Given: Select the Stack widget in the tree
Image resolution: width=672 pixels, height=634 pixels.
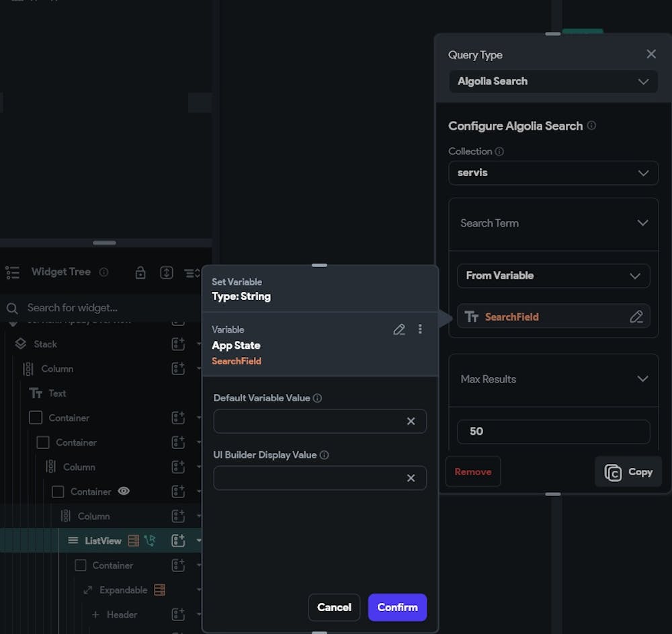Looking at the screenshot, I should point(46,344).
